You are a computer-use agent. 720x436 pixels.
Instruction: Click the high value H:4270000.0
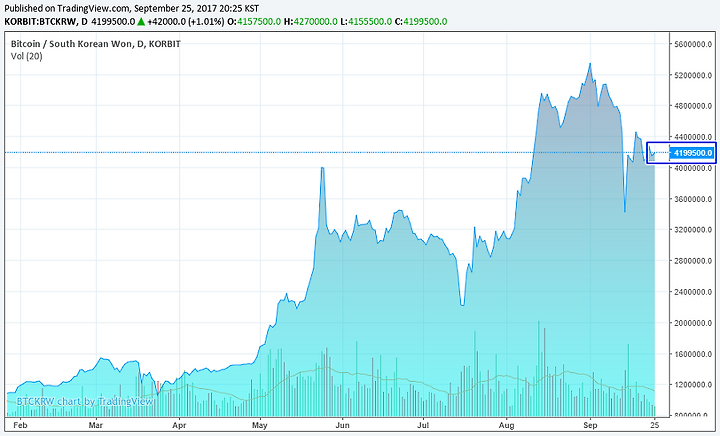click(x=310, y=22)
